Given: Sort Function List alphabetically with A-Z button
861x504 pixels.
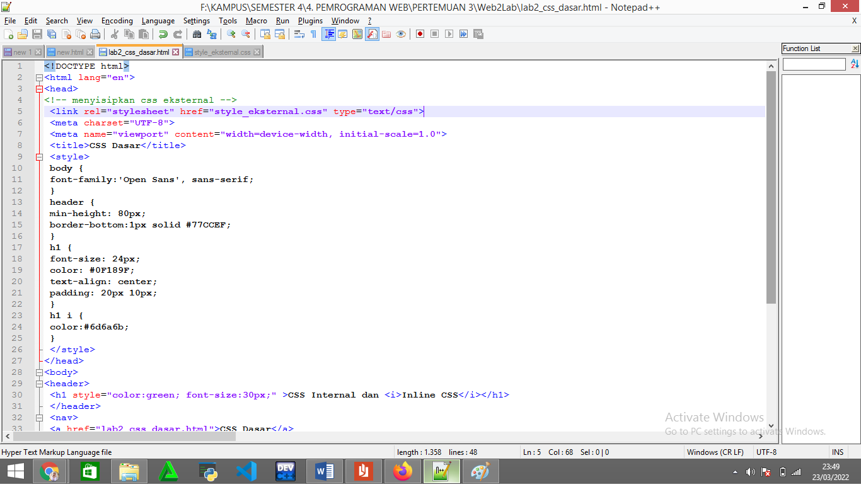Looking at the screenshot, I should (x=855, y=63).
